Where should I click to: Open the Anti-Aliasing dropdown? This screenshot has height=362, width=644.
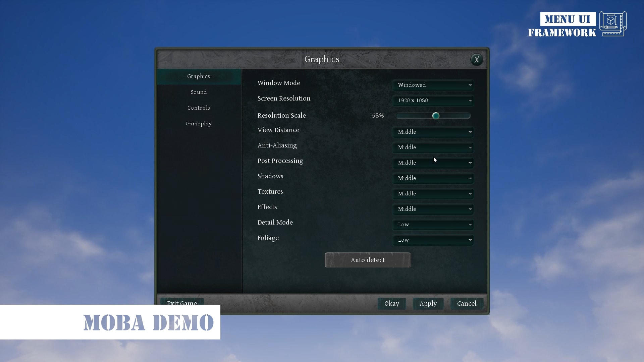433,147
